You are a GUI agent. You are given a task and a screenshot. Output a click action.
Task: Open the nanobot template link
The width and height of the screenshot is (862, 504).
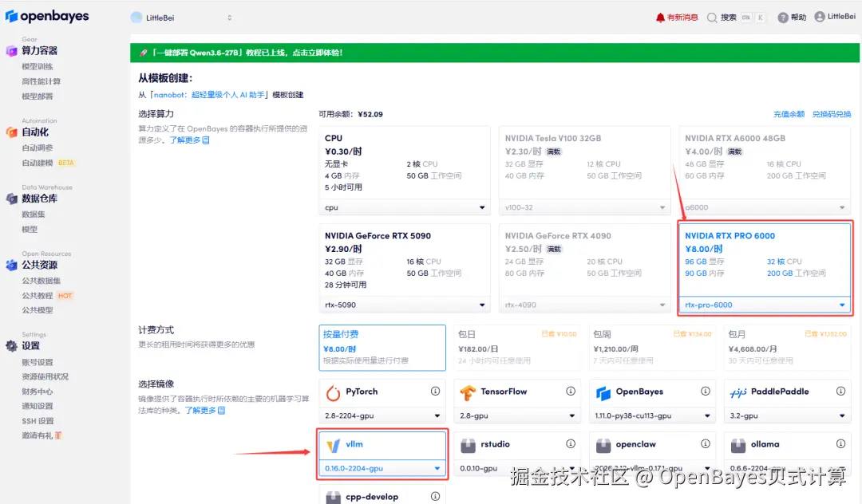click(x=209, y=95)
